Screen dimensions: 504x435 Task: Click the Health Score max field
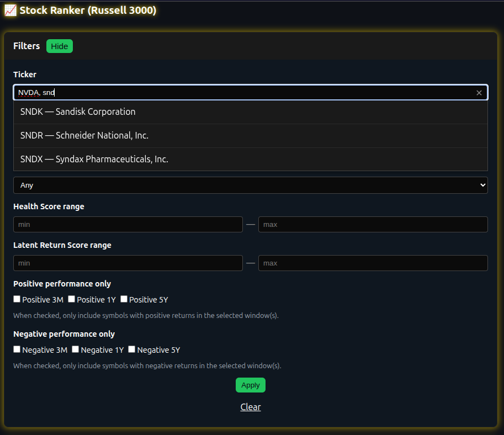point(373,224)
